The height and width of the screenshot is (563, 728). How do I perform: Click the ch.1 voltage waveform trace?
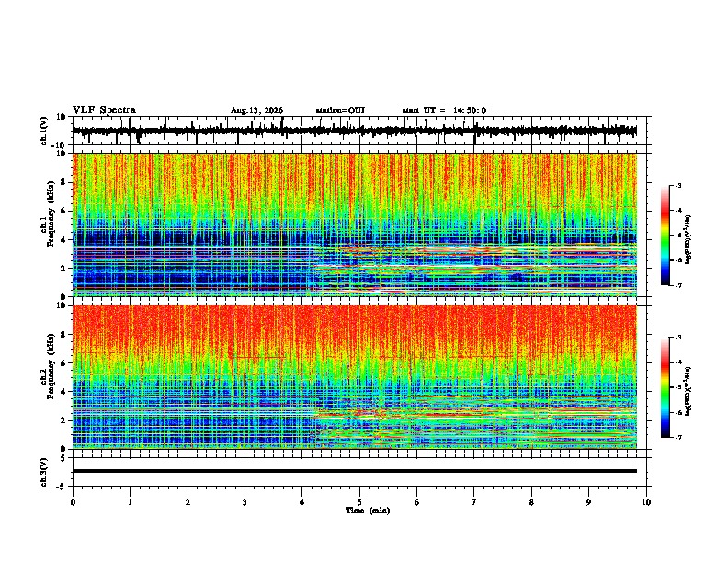coord(354,131)
